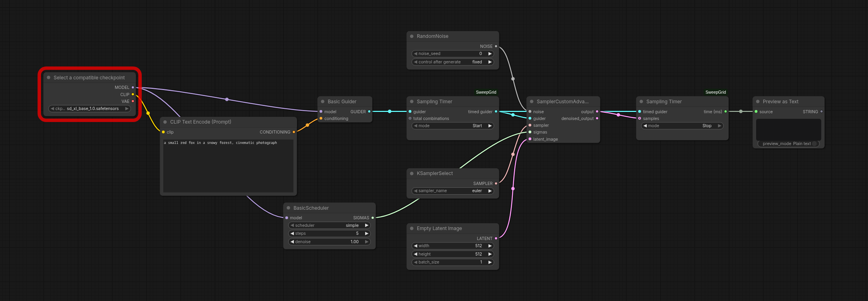The width and height of the screenshot is (868, 301).
Task: Select next sampler with sampler_name right arrow
Action: click(490, 191)
